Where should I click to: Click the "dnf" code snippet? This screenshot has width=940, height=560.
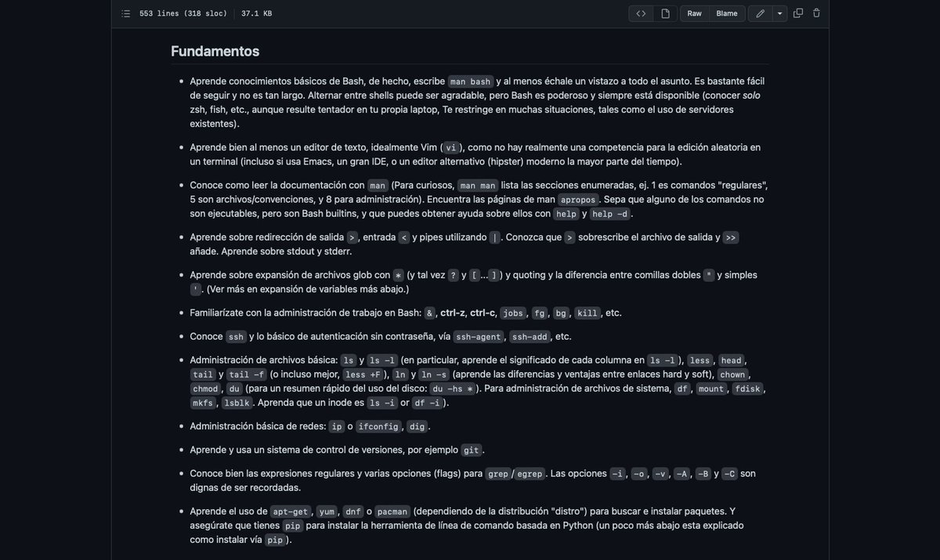coord(352,511)
